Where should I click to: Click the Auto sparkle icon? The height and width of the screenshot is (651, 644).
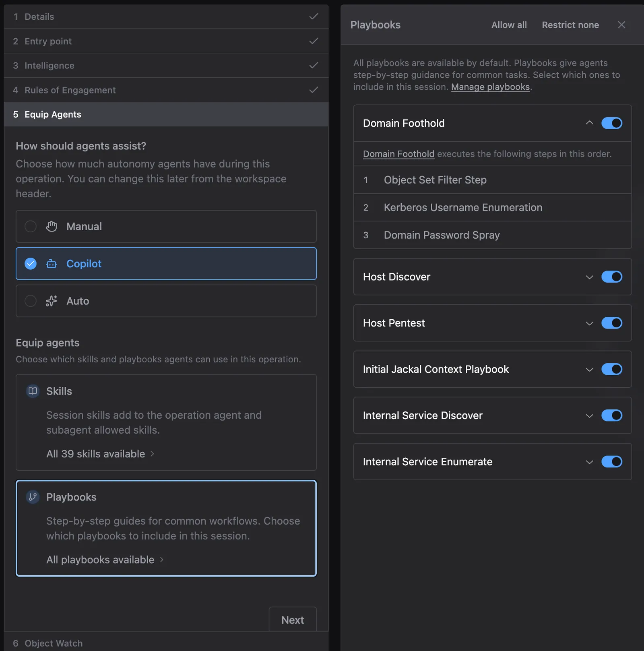tap(52, 301)
